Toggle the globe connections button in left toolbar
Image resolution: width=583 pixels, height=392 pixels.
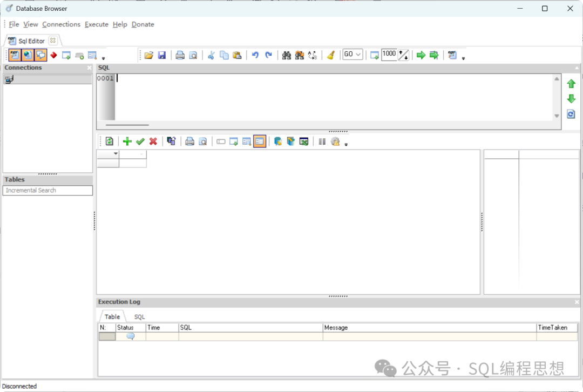click(x=28, y=55)
